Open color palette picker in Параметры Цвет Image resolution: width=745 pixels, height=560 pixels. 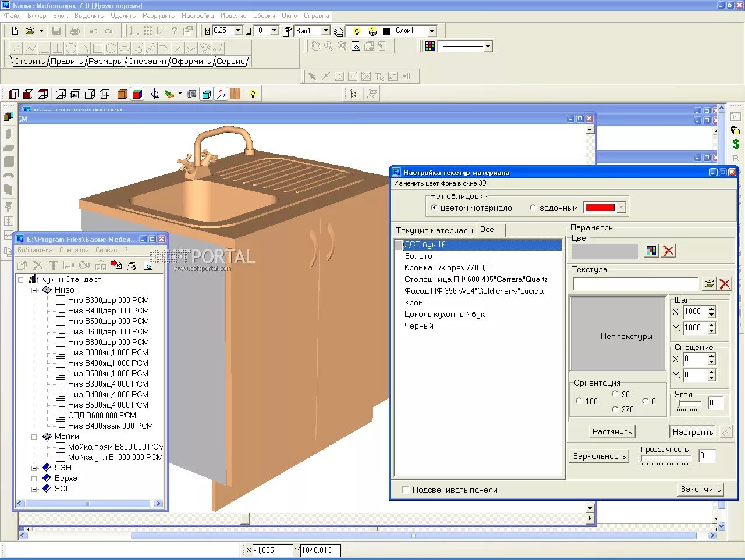coord(651,251)
